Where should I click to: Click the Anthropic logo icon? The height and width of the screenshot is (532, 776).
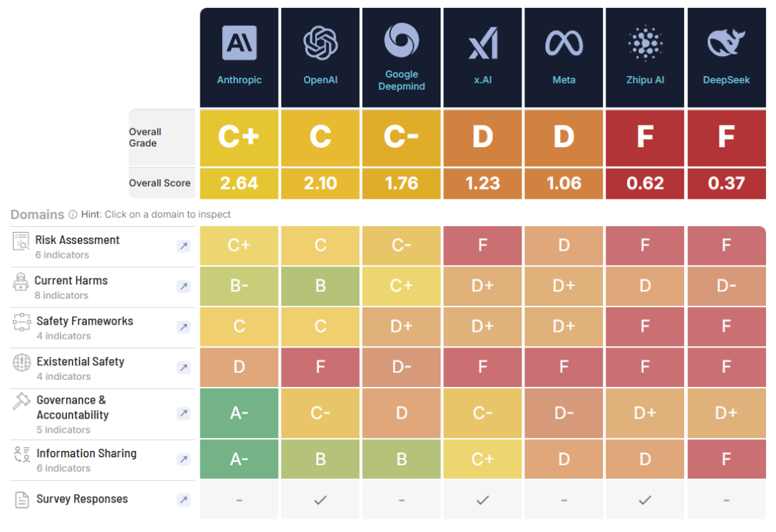(x=239, y=43)
